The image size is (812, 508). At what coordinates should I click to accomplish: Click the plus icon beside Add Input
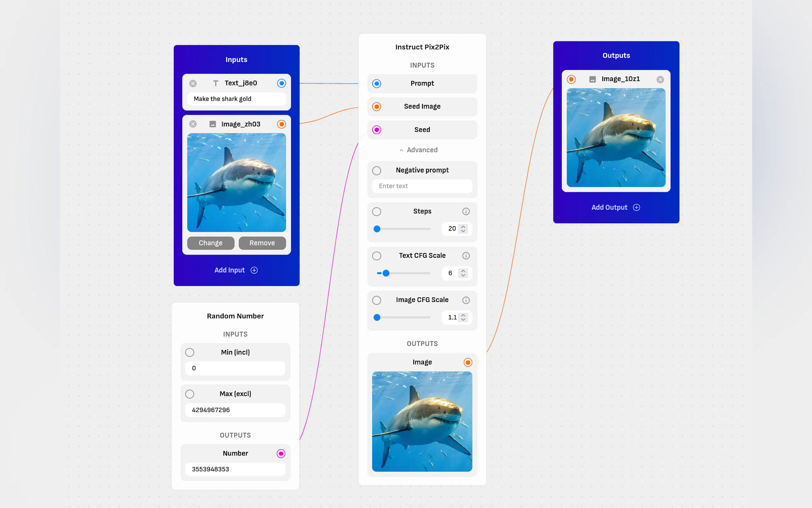pos(254,270)
